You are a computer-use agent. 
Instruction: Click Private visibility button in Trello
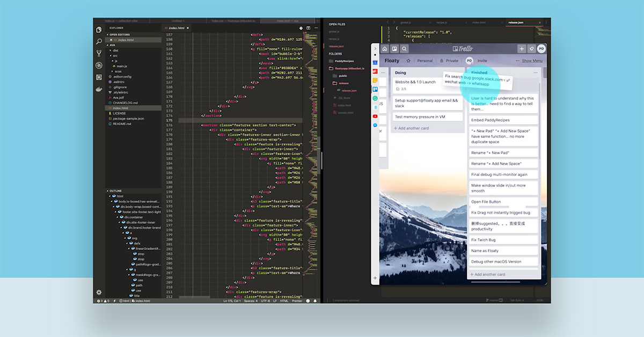[x=449, y=61]
